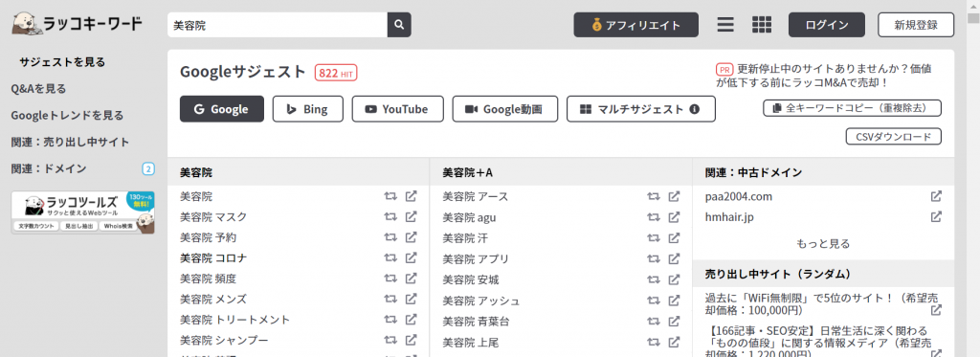
Task: Re-search icon for 美容院 予約
Action: [x=390, y=237]
